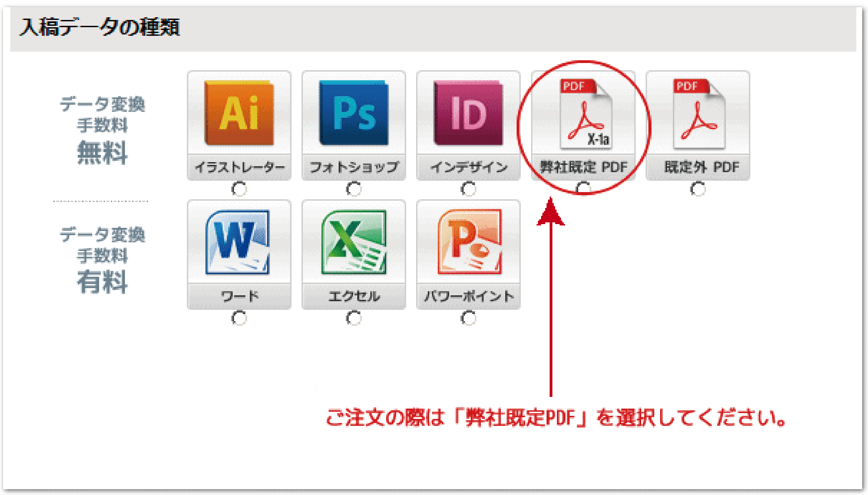Viewport: 868px width, 495px height.
Task: Click the Excel icon
Action: click(x=354, y=242)
